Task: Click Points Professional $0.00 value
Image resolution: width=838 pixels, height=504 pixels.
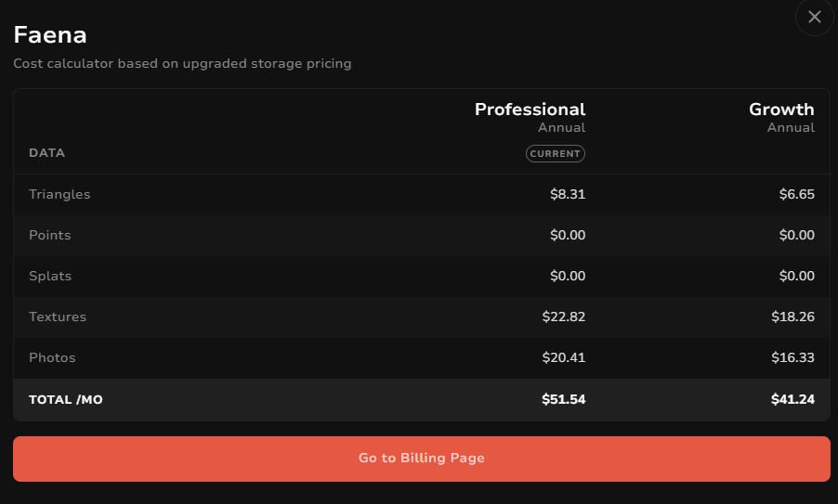Action: (568, 235)
